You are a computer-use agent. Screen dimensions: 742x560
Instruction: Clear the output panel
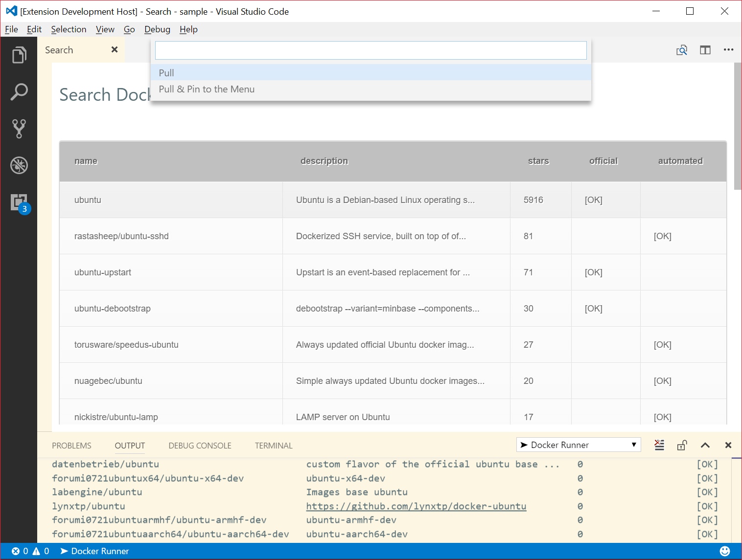(x=659, y=445)
